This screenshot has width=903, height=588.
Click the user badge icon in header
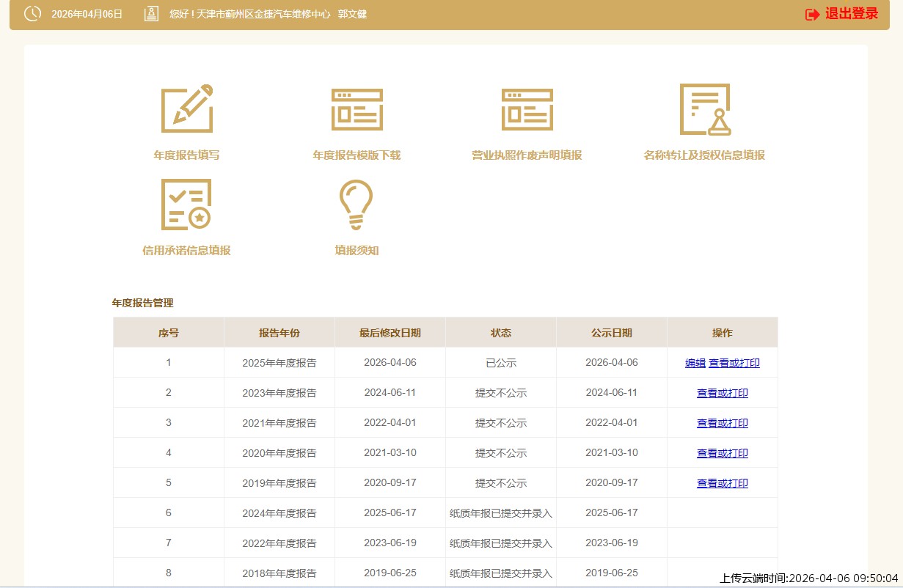click(x=151, y=14)
